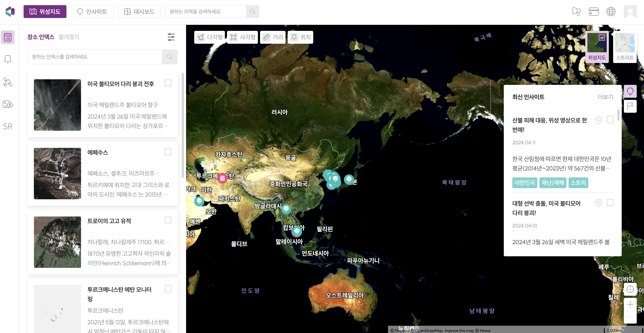Viewport: 644px width, 333px height.
Task: Open the 인사이트 top menu
Action: 92,12
